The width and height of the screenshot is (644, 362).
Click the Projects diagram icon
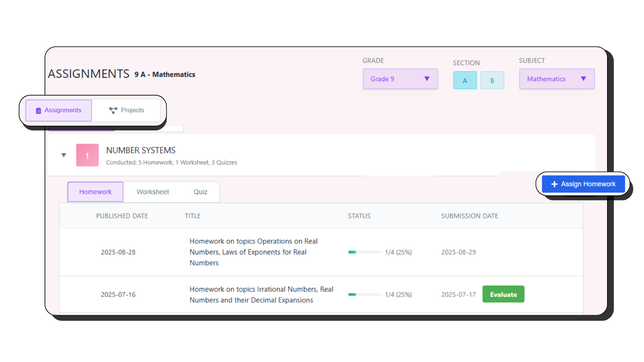click(113, 110)
